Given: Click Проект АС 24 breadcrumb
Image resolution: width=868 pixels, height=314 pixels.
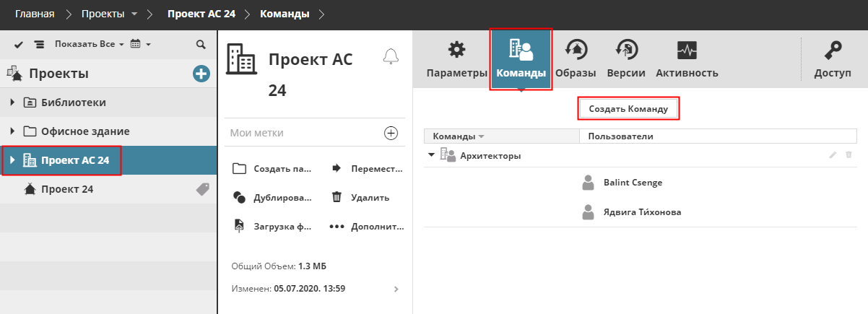Looking at the screenshot, I should [x=201, y=14].
